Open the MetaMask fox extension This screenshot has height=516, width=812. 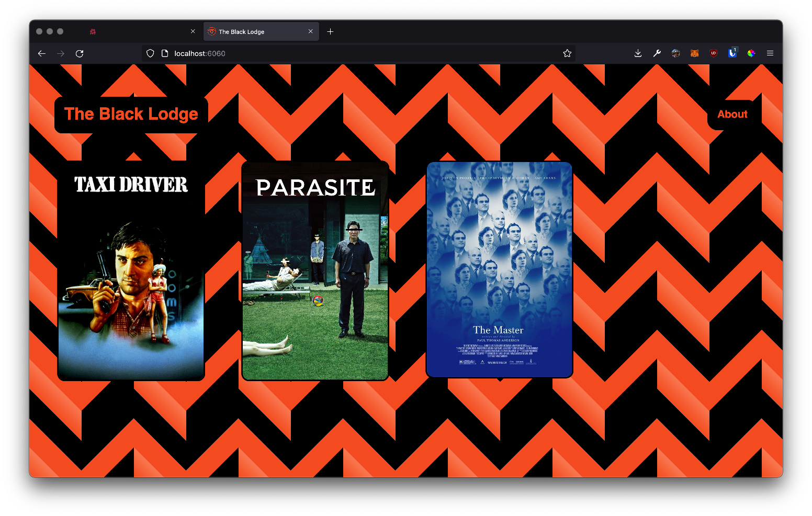click(x=695, y=53)
